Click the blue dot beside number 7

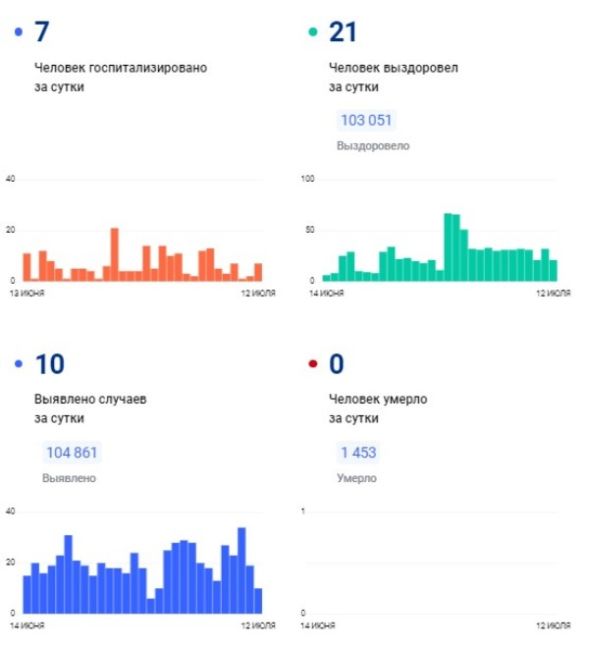coord(19,32)
